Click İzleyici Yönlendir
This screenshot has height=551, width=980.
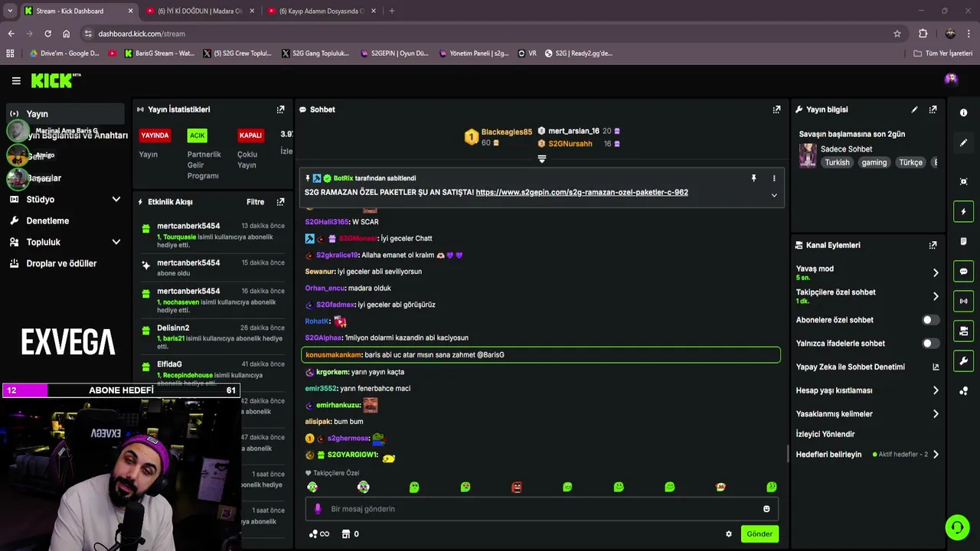[x=825, y=434]
